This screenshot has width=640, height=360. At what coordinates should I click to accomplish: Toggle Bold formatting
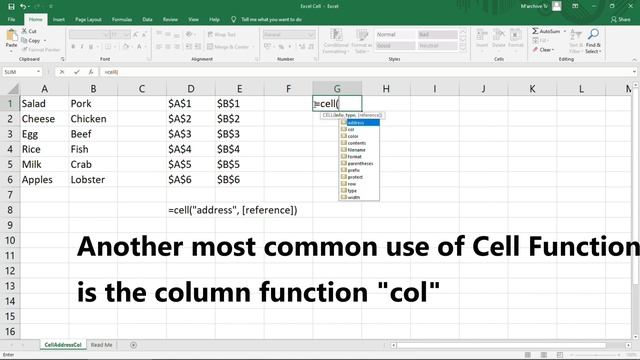tap(73, 47)
